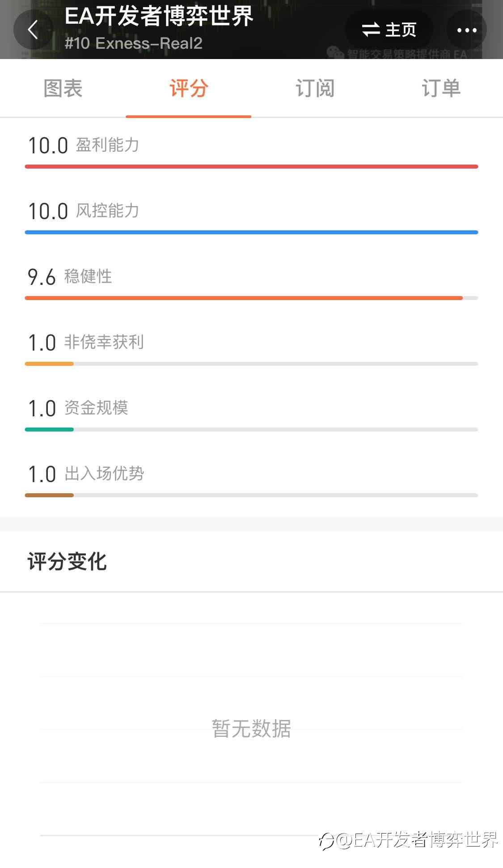Tap the blue 风控能力 score bar
Image resolution: width=503 pixels, height=868 pixels.
click(251, 233)
